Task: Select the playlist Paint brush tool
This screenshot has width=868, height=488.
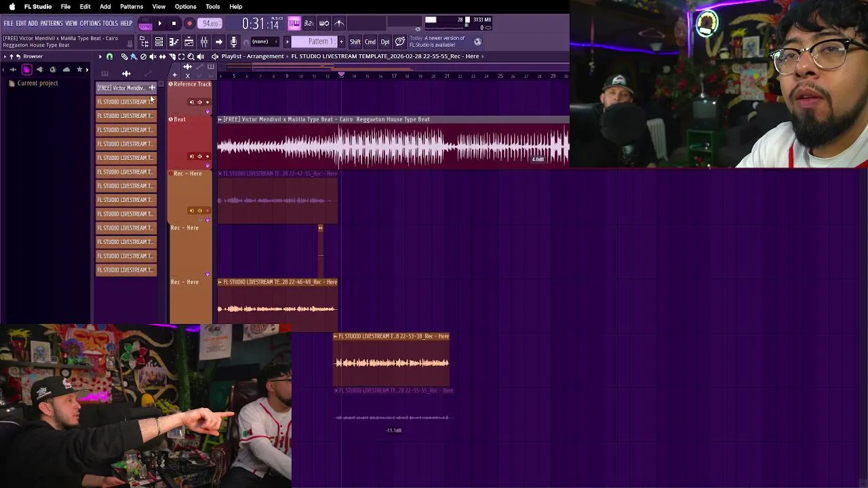Action: [134, 56]
